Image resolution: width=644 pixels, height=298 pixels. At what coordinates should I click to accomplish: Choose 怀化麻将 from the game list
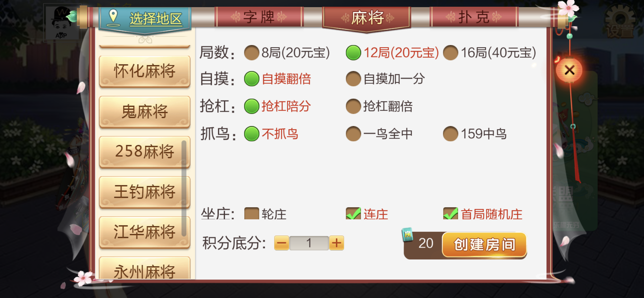(x=145, y=71)
